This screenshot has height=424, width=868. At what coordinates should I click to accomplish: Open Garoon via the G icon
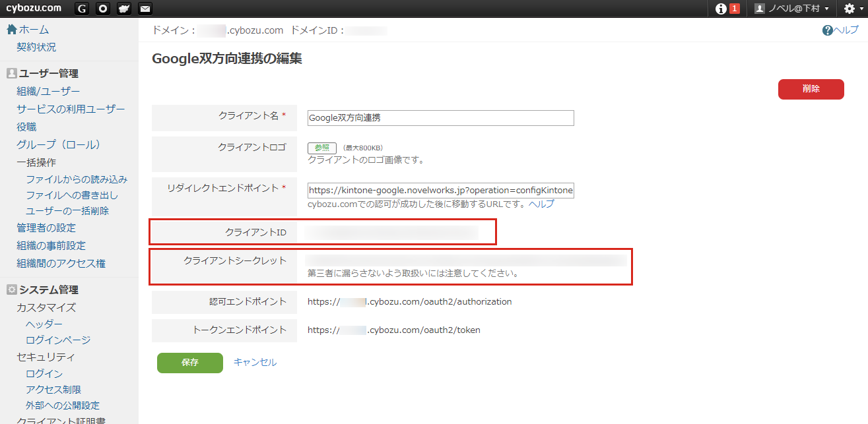[x=82, y=9]
